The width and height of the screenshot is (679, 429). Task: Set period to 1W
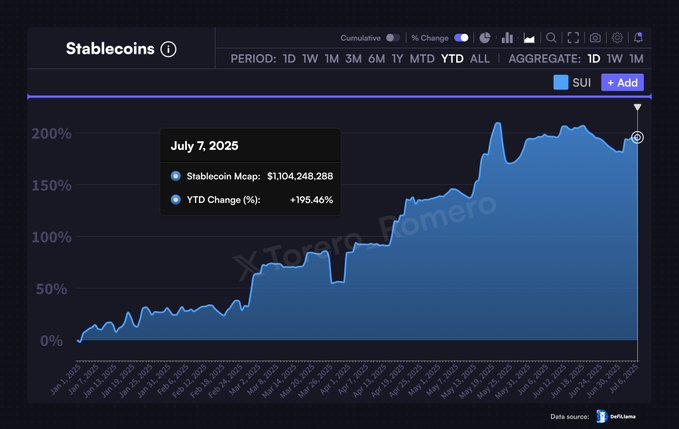tap(310, 59)
